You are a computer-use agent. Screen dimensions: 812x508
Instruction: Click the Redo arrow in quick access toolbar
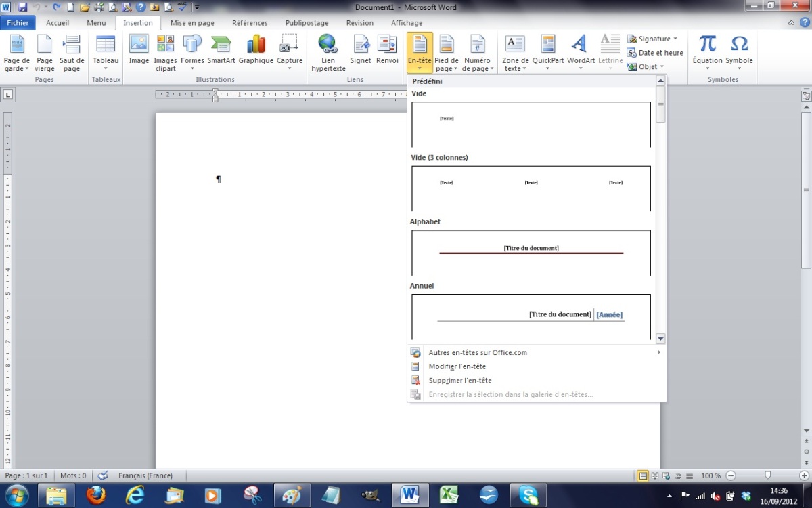57,7
